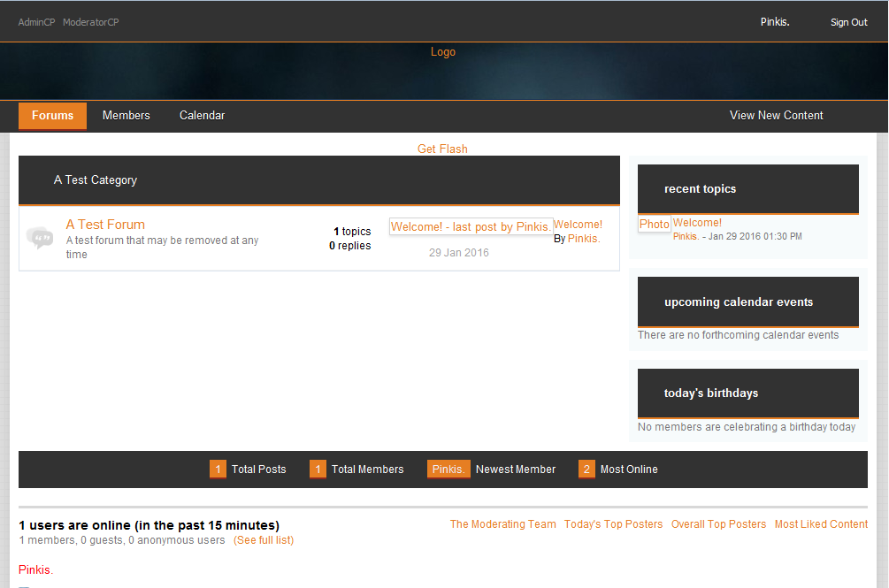The width and height of the screenshot is (889, 588).
Task: Click '1 topics' count text
Action: click(x=352, y=231)
